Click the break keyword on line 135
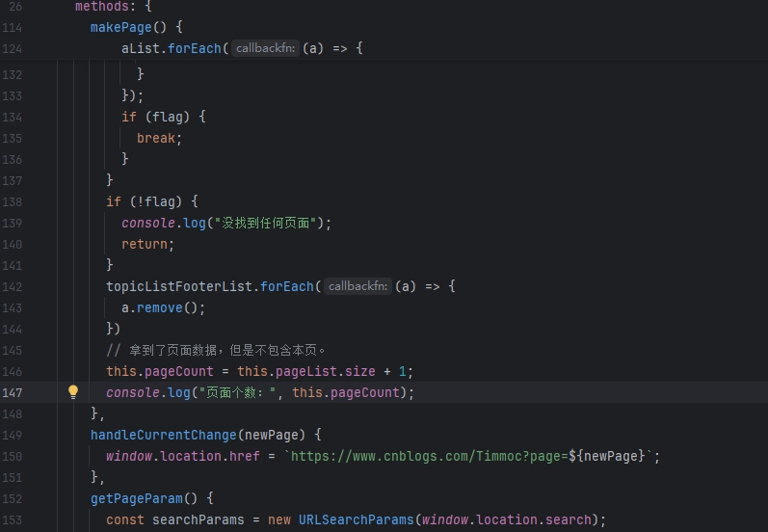The width and height of the screenshot is (768, 532). pyautogui.click(x=156, y=138)
